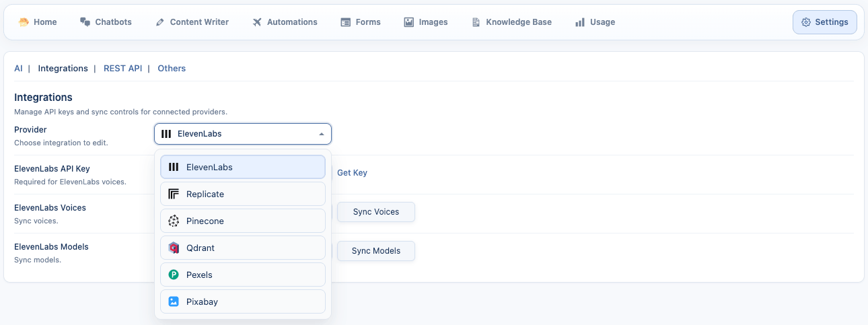
Task: Follow the Get Key link
Action: [352, 173]
